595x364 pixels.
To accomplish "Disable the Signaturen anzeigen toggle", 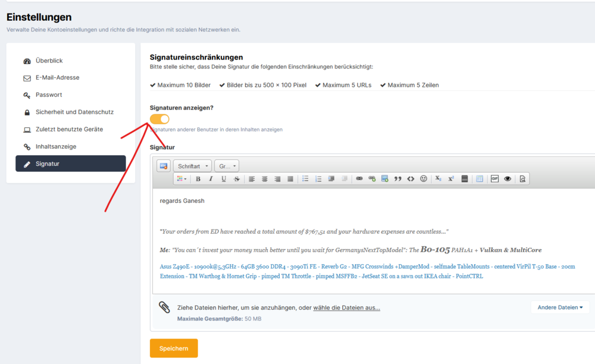I will click(159, 119).
